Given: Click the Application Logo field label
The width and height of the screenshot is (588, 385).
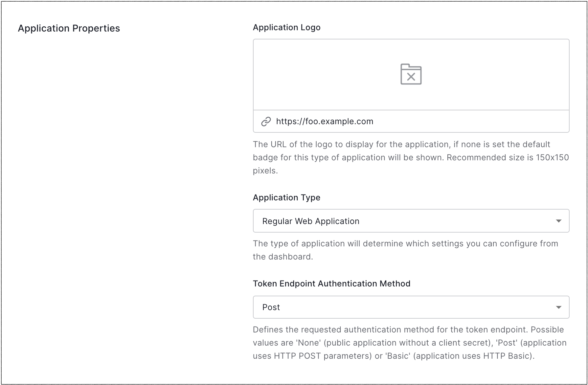Looking at the screenshot, I should pyautogui.click(x=286, y=27).
